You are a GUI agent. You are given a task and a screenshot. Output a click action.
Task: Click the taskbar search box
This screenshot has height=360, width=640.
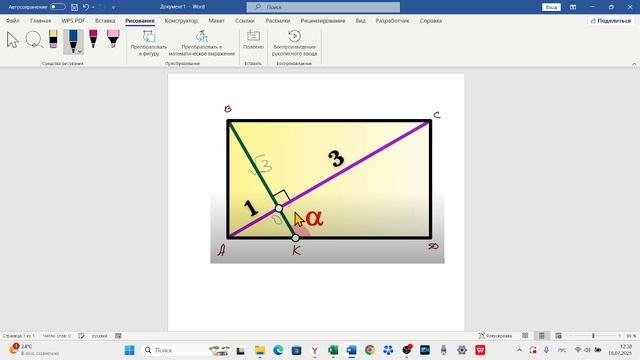186,350
